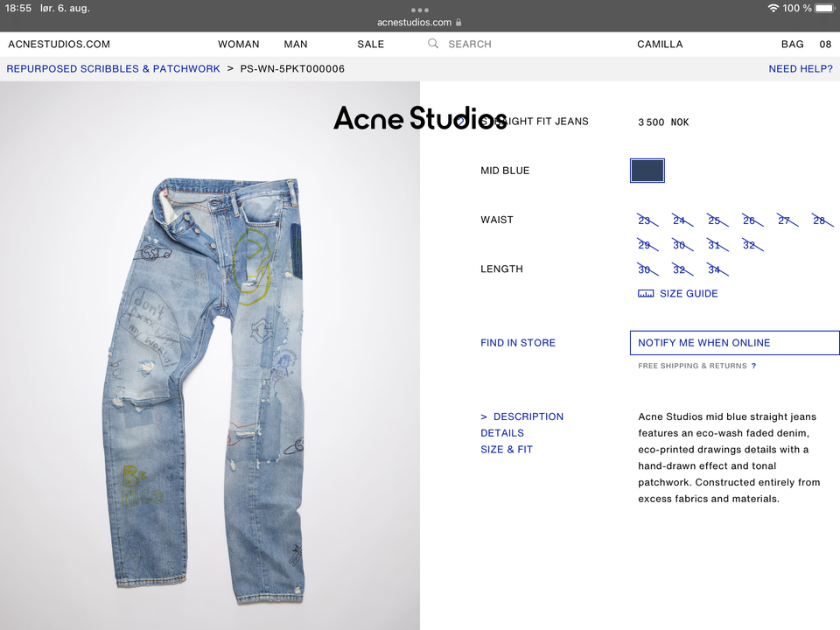Select waist size 24
840x630 pixels.
(682, 220)
